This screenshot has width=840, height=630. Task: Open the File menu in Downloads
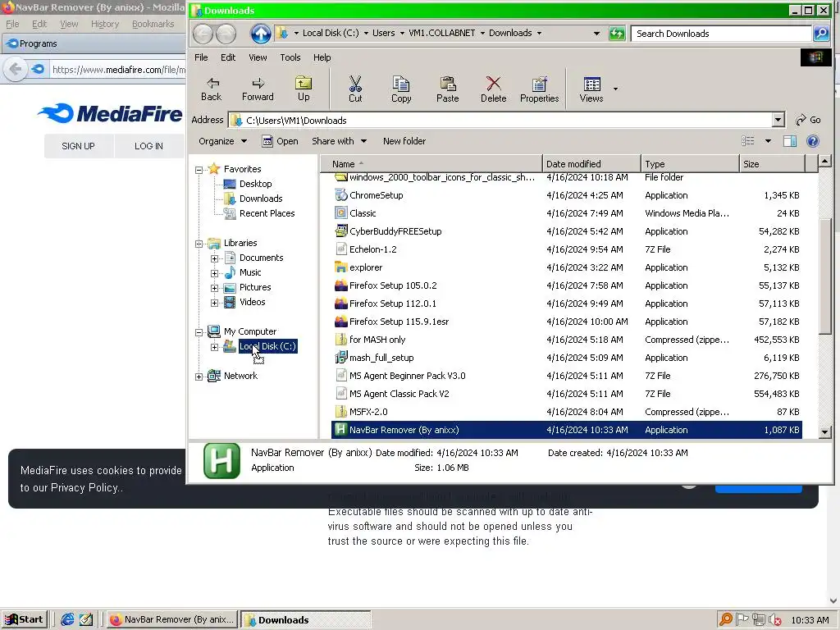click(x=201, y=57)
